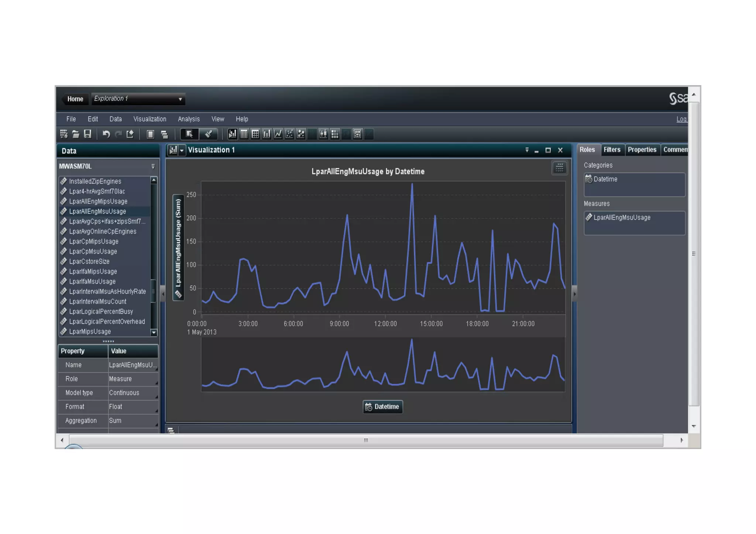Choose the Bar chart visualization icon

point(267,134)
